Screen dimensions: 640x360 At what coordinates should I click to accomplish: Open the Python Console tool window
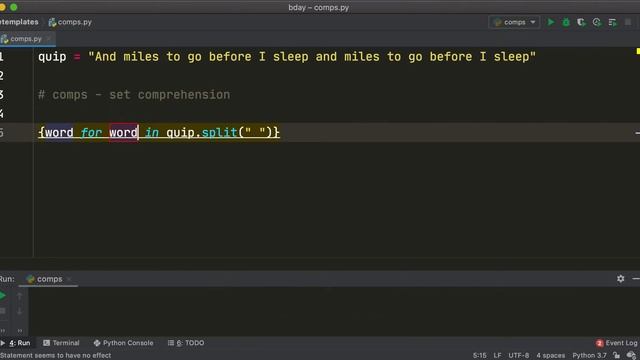tap(123, 343)
